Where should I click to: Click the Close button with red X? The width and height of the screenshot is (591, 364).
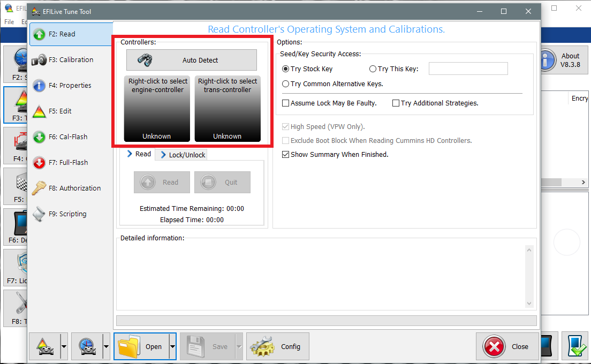(507, 346)
